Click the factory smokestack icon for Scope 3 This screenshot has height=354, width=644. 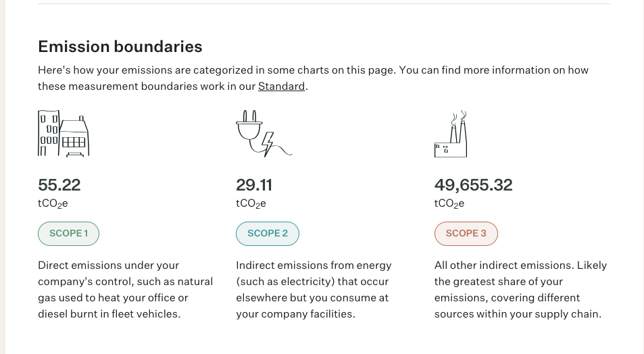point(451,134)
